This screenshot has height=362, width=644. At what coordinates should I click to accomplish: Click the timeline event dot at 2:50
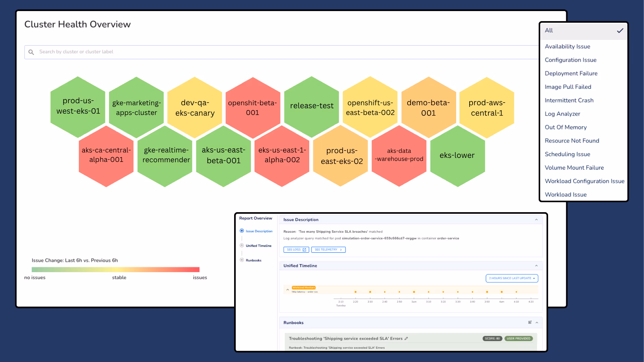[399, 292]
